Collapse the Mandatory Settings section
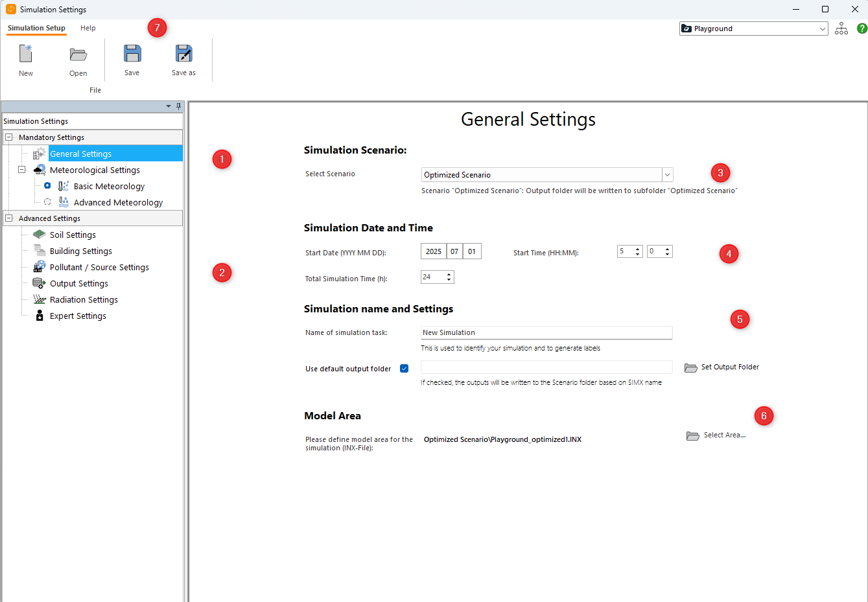 coord(9,137)
